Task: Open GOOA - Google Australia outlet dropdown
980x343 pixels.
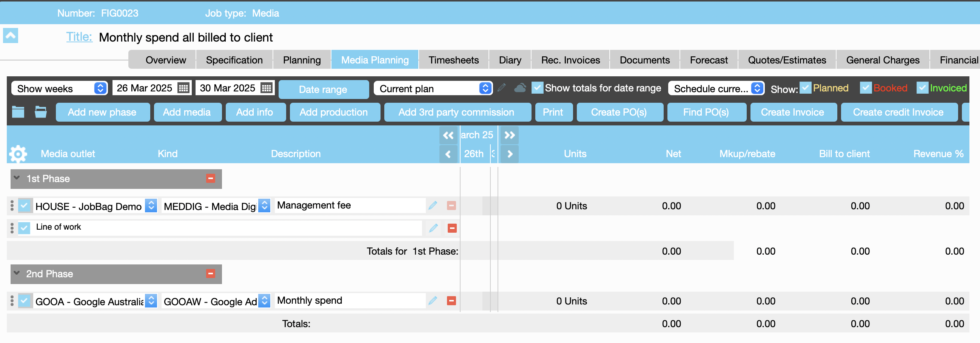Action: coord(151,301)
